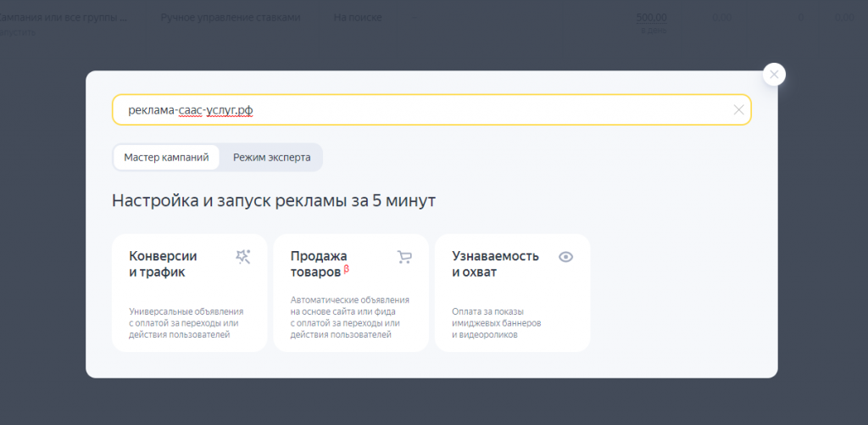
Task: Click the red beta mark by Продажа товаров
Action: coord(346,269)
